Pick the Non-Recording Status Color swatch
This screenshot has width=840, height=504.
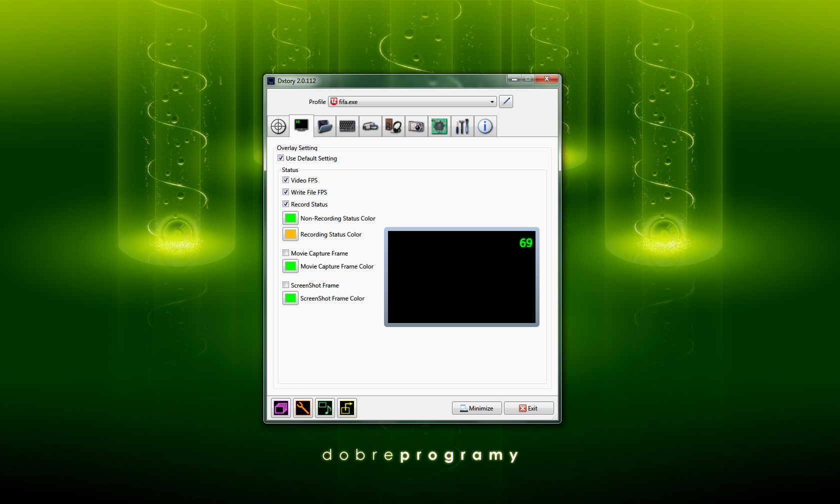290,218
